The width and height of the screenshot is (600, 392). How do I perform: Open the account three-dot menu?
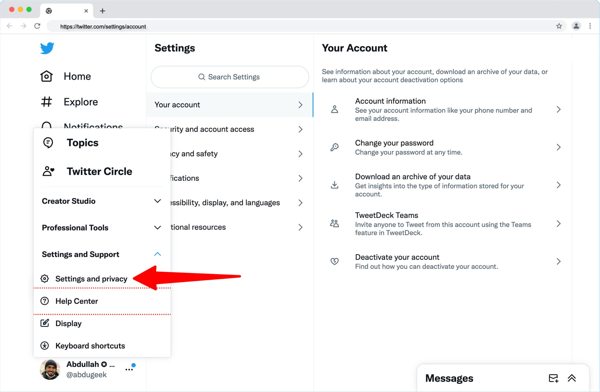coord(129,369)
